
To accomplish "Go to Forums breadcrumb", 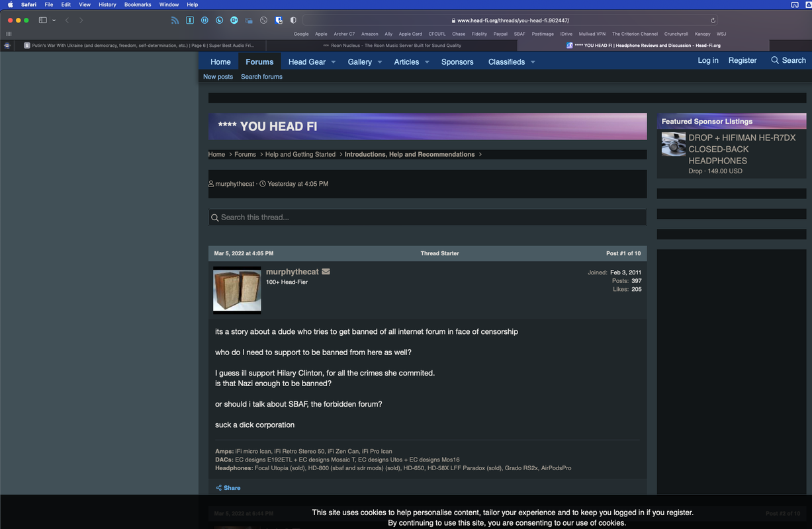I will click(245, 154).
